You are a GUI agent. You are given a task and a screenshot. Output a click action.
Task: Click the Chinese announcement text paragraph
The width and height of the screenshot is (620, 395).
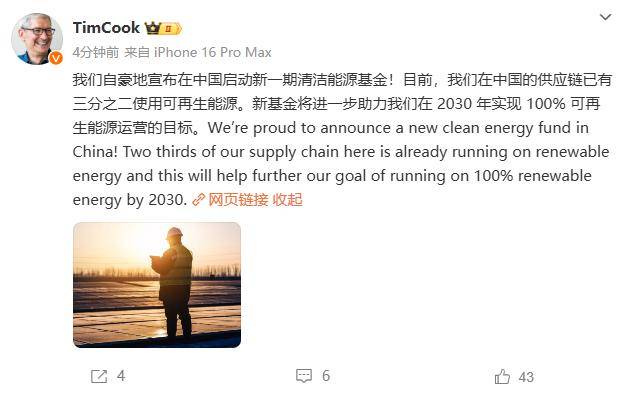342,104
